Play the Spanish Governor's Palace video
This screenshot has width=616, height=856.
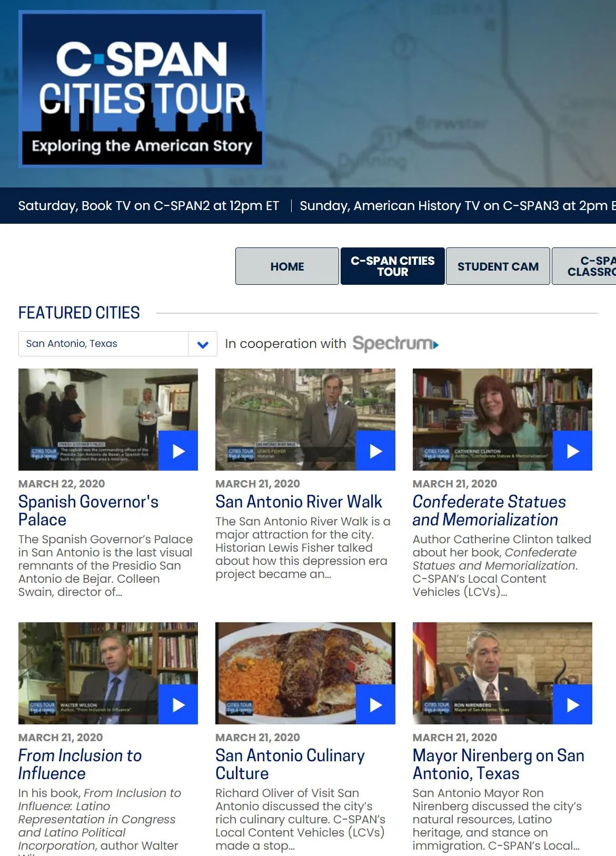178,451
